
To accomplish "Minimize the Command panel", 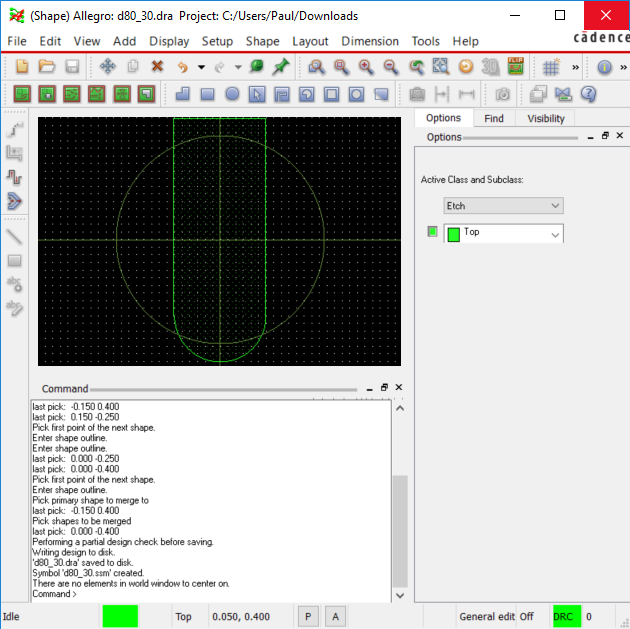I will 369,388.
